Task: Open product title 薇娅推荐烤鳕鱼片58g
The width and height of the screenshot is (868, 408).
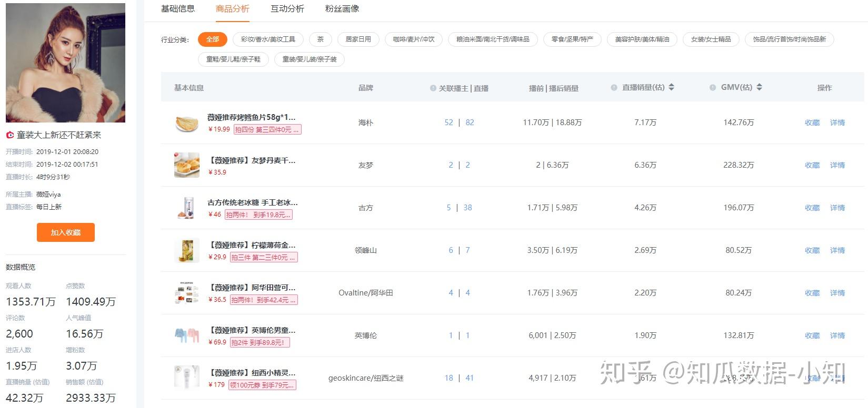Action: point(252,117)
